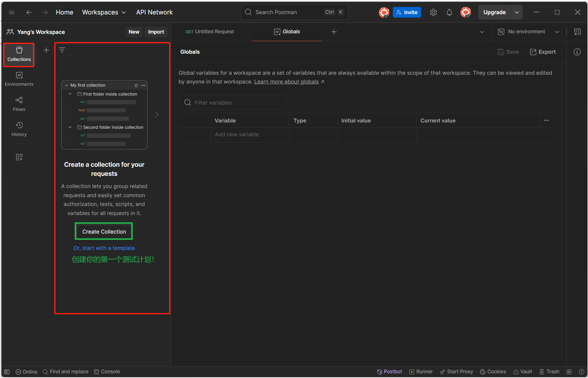Viewport: 588px width, 378px height.
Task: Click the Export button
Action: point(543,52)
